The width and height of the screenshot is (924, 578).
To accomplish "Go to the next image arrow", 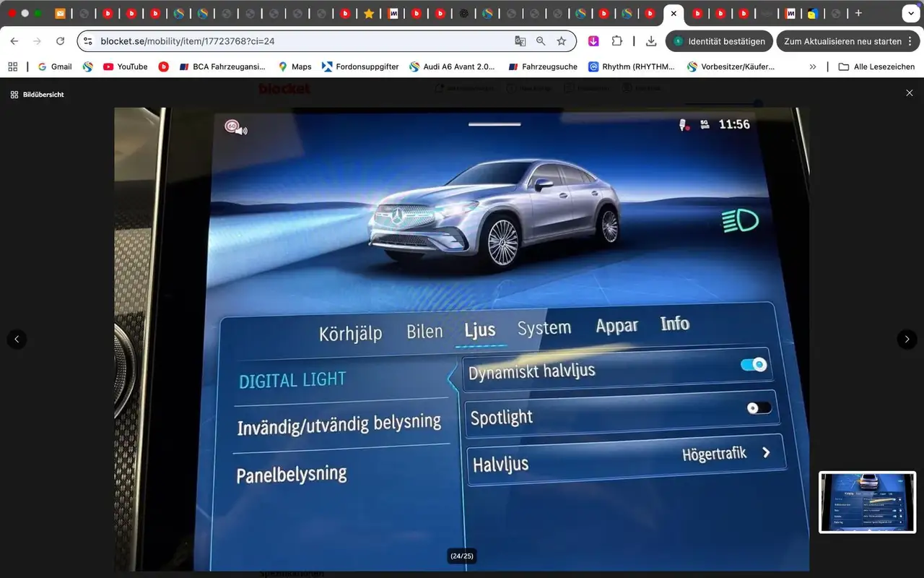I will point(907,339).
